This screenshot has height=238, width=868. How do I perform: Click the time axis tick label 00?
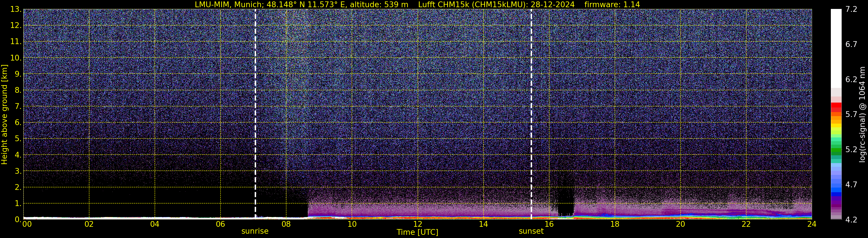[27, 224]
